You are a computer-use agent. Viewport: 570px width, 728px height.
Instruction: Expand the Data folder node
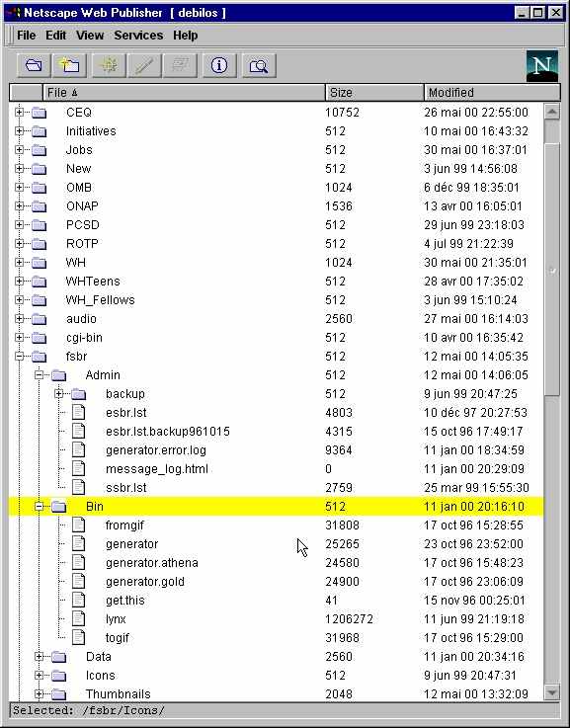tap(39, 657)
